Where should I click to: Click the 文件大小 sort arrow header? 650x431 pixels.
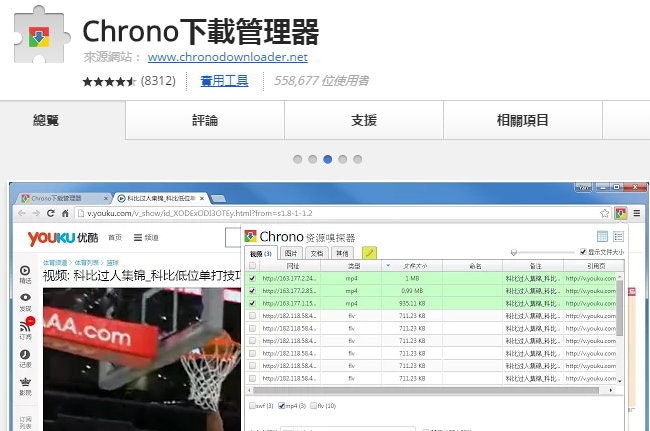412,266
